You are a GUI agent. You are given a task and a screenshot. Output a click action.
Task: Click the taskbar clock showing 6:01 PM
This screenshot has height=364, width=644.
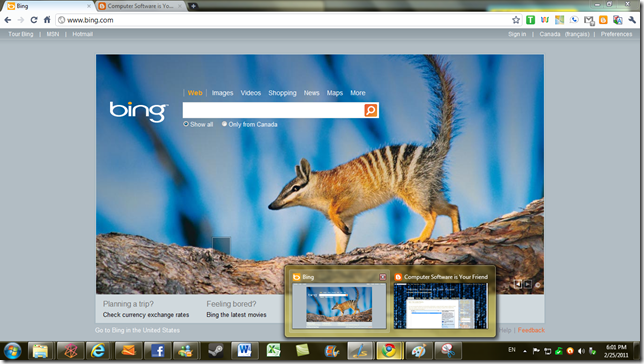616,351
